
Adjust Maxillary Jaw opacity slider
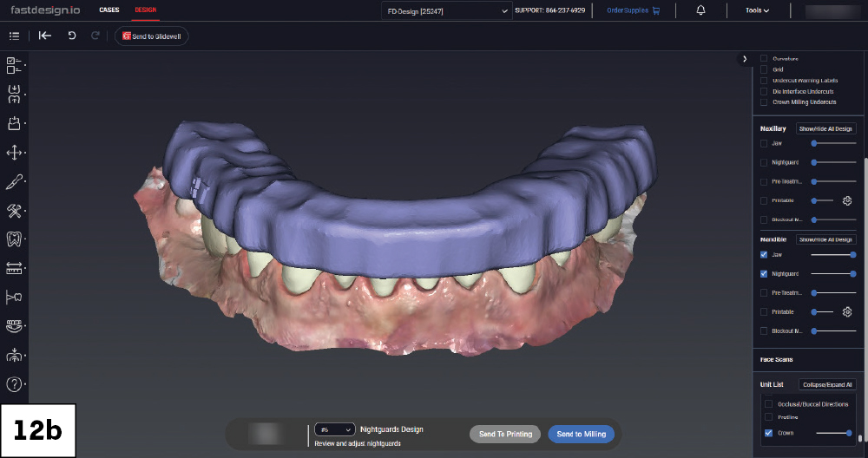[833, 143]
